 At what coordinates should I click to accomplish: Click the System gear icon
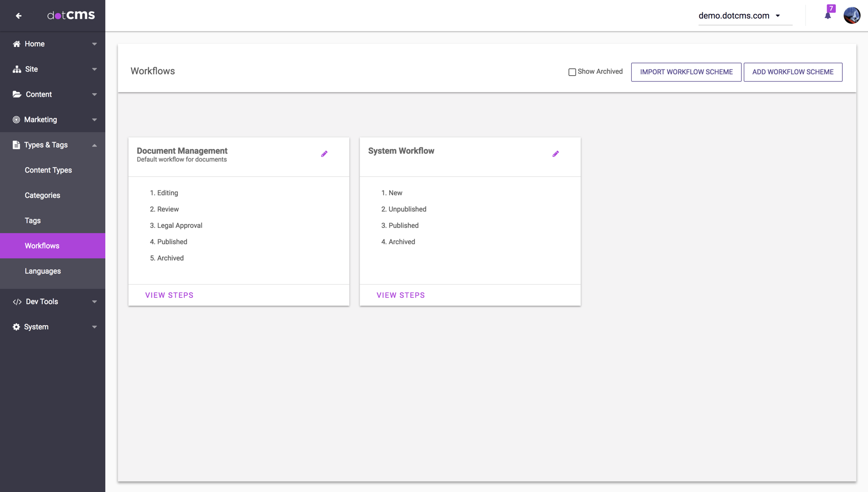coord(16,327)
